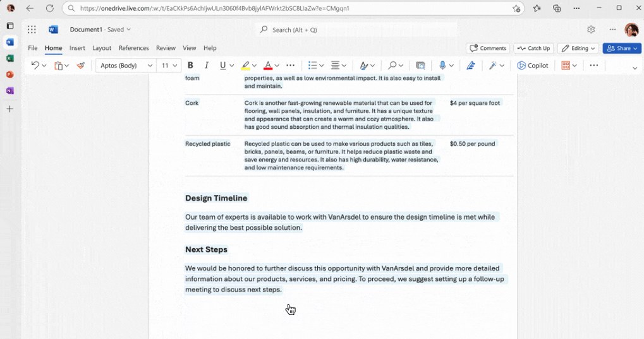The height and width of the screenshot is (339, 644).
Task: Switch to the References tab
Action: 134,48
